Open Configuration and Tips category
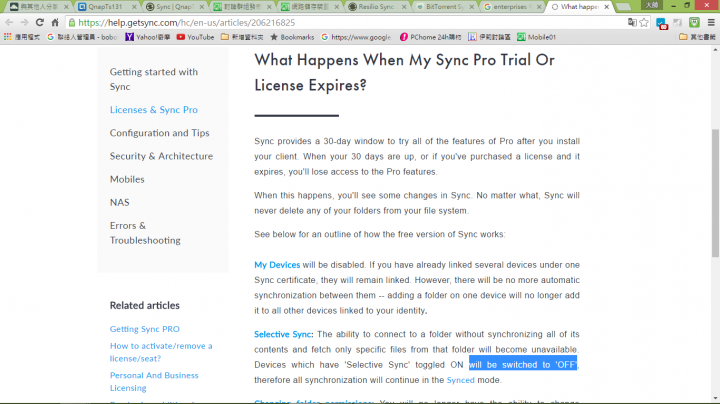The image size is (720, 404). [159, 133]
